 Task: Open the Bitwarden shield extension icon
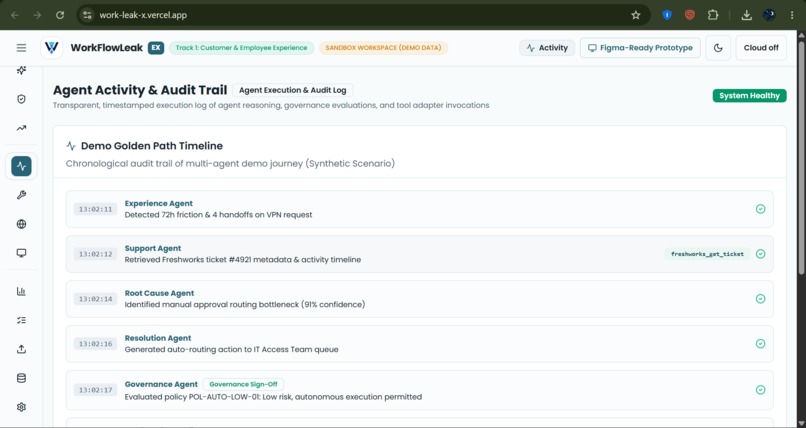pos(667,15)
